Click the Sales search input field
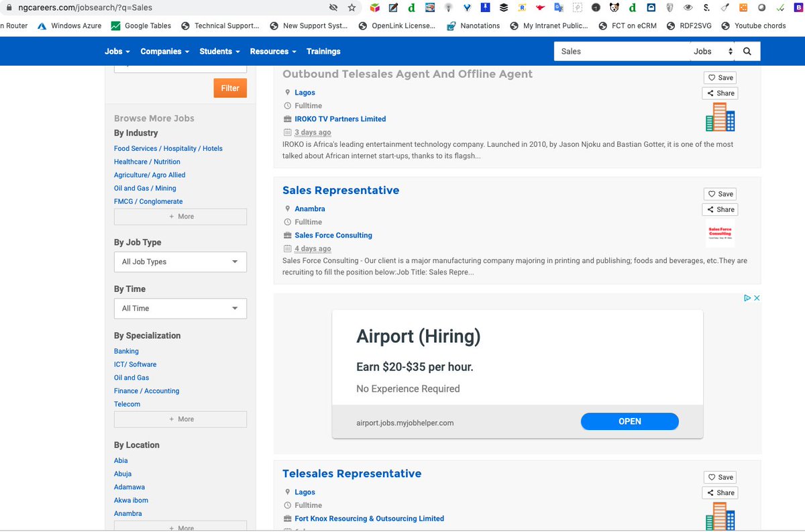The image size is (805, 532). [x=623, y=51]
